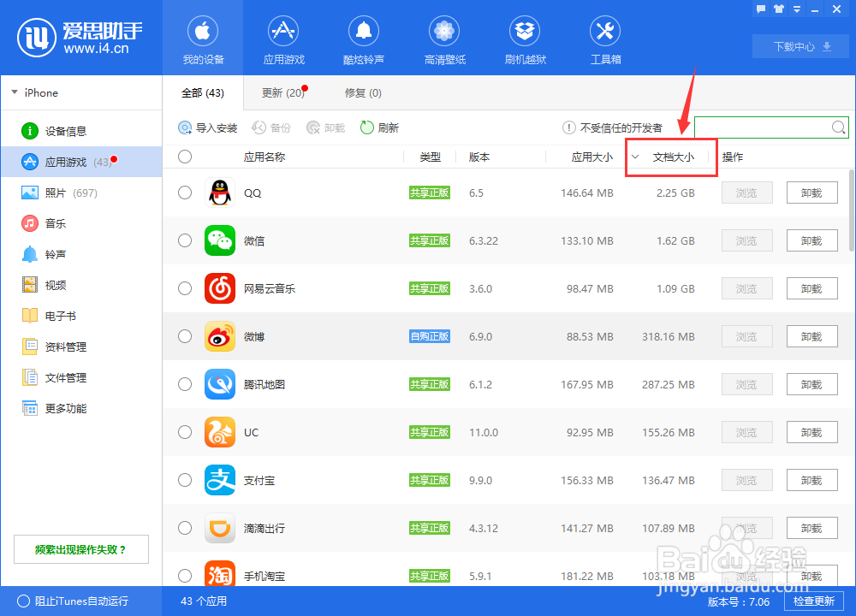Open 更多功能 in the sidebar
856x616 pixels.
tap(53, 408)
